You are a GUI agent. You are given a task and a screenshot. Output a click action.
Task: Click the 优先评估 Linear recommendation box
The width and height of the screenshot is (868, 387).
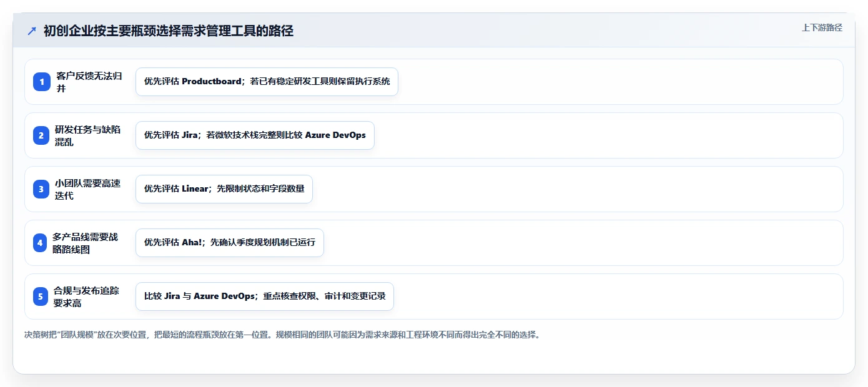click(224, 189)
